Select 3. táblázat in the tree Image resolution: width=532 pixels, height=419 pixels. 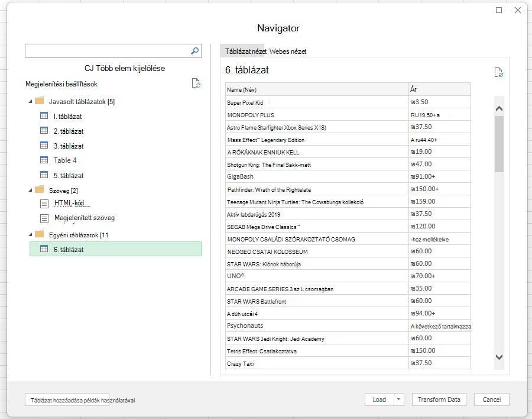coord(69,146)
